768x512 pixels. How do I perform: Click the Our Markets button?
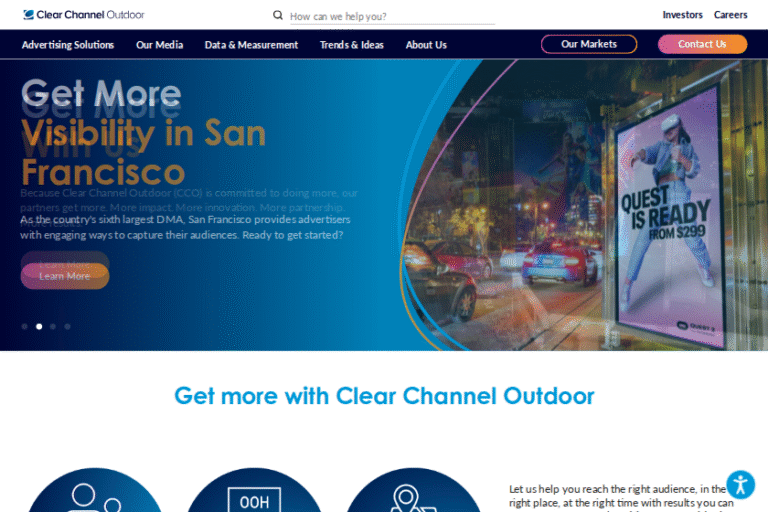(x=590, y=44)
